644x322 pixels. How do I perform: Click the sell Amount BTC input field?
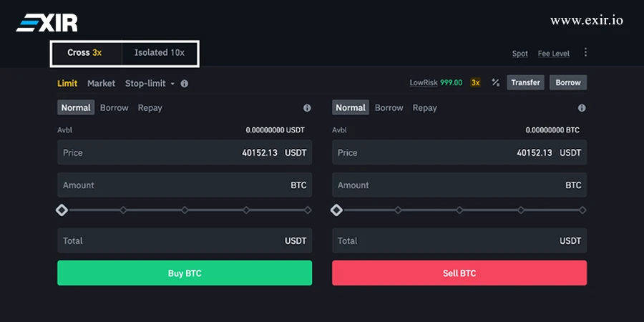[459, 185]
